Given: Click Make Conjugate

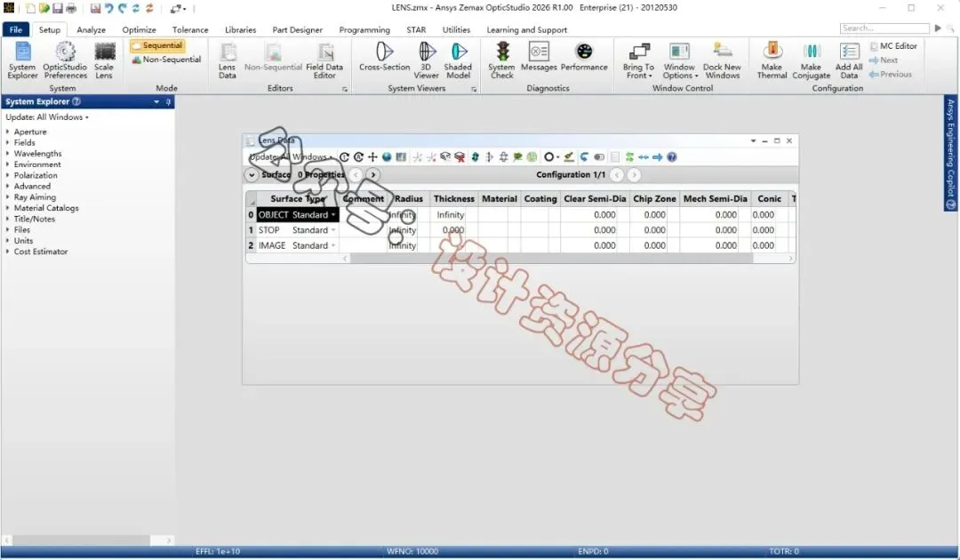Looking at the screenshot, I should [812, 60].
